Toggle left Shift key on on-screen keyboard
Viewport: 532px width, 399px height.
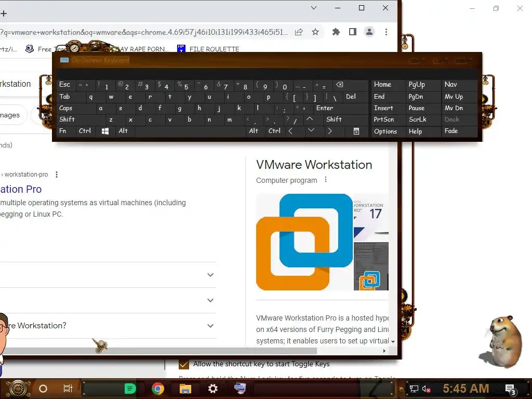click(81, 119)
